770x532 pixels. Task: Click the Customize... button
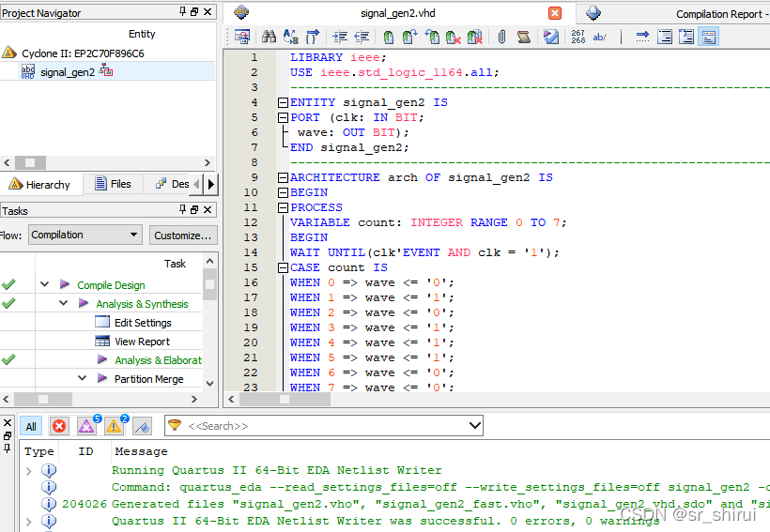pos(183,236)
